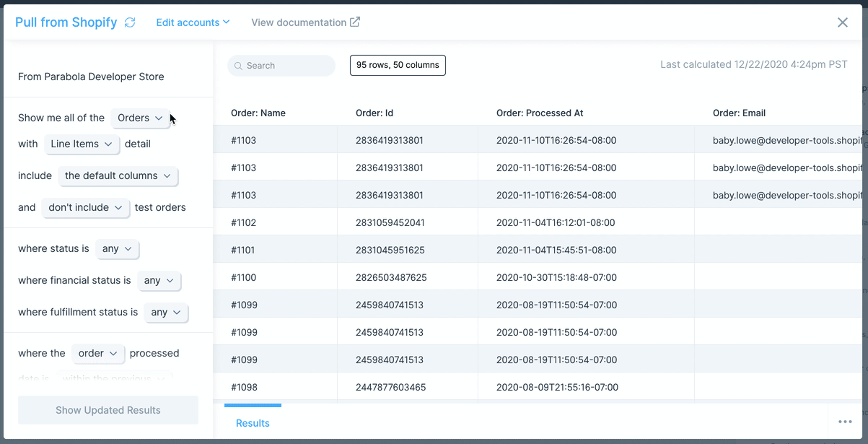Click order Id 2831045951625

tap(390, 251)
